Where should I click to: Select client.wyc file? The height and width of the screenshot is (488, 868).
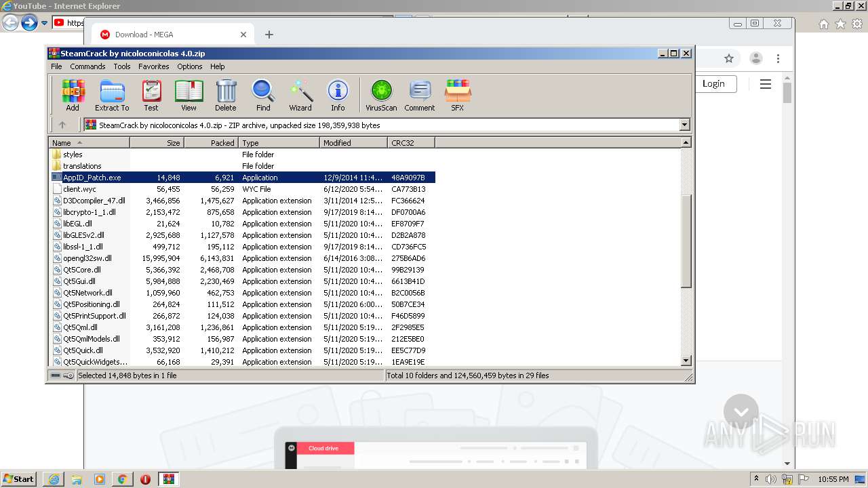(x=243, y=189)
